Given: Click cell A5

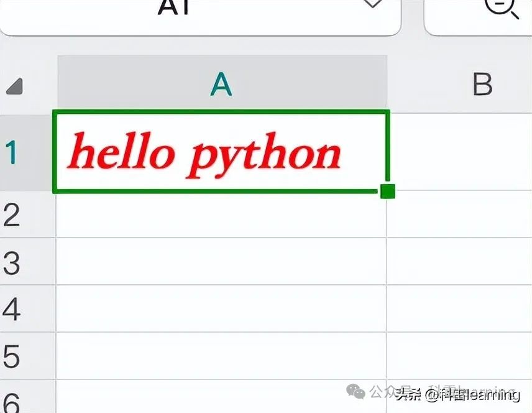Looking at the screenshot, I should pos(221,356).
